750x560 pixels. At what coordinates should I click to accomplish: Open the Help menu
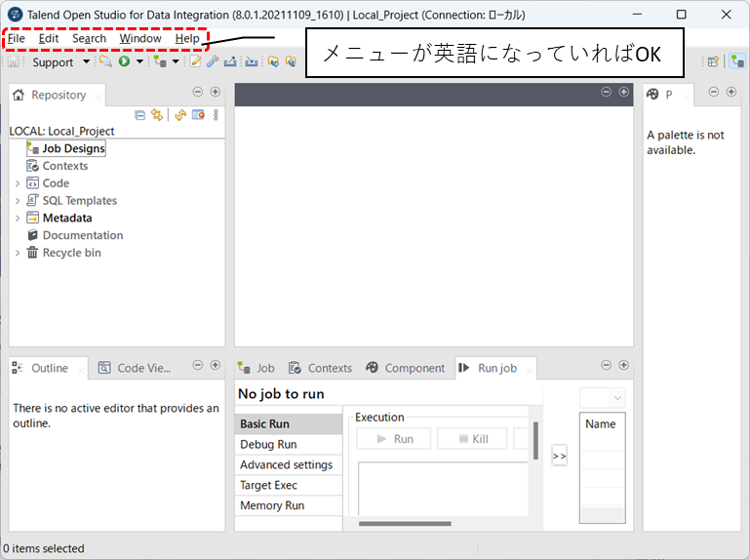(x=187, y=38)
